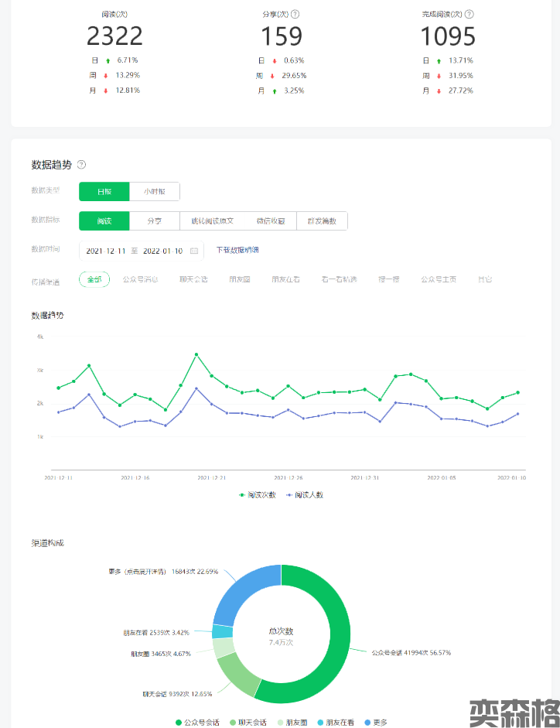Viewport: 560px width, 728px height.
Task: Click the help icon beside 完成阅读(次)
Action: click(x=470, y=14)
